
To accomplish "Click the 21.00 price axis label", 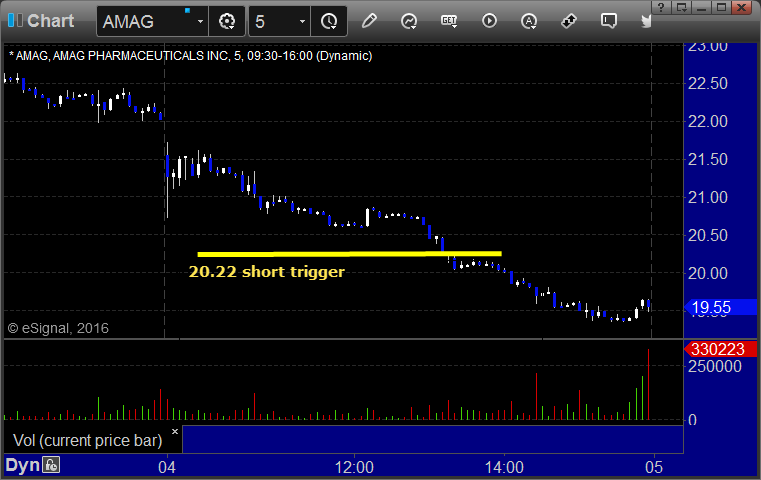I will pyautogui.click(x=708, y=198).
